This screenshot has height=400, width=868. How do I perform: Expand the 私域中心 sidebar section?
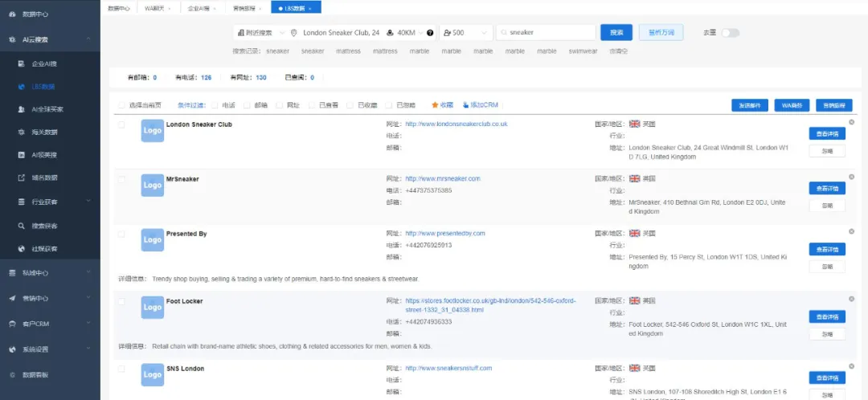pyautogui.click(x=88, y=273)
